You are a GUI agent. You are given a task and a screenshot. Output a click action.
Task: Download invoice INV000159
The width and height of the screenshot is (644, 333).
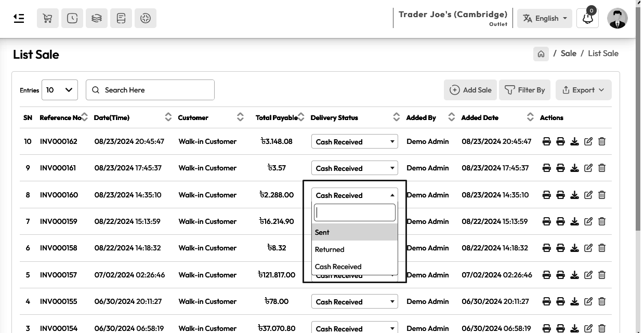574,221
